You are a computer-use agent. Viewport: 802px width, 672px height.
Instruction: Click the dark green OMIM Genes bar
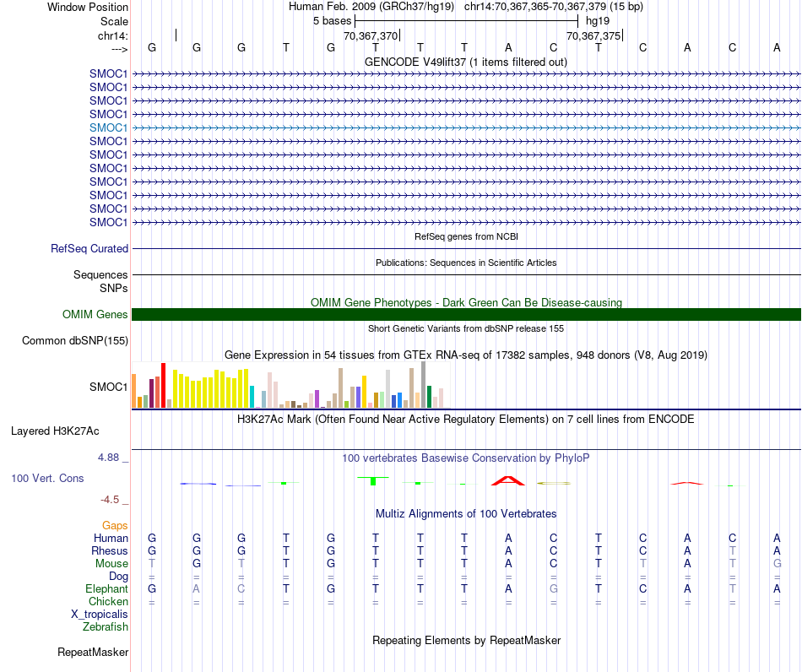tap(466, 315)
